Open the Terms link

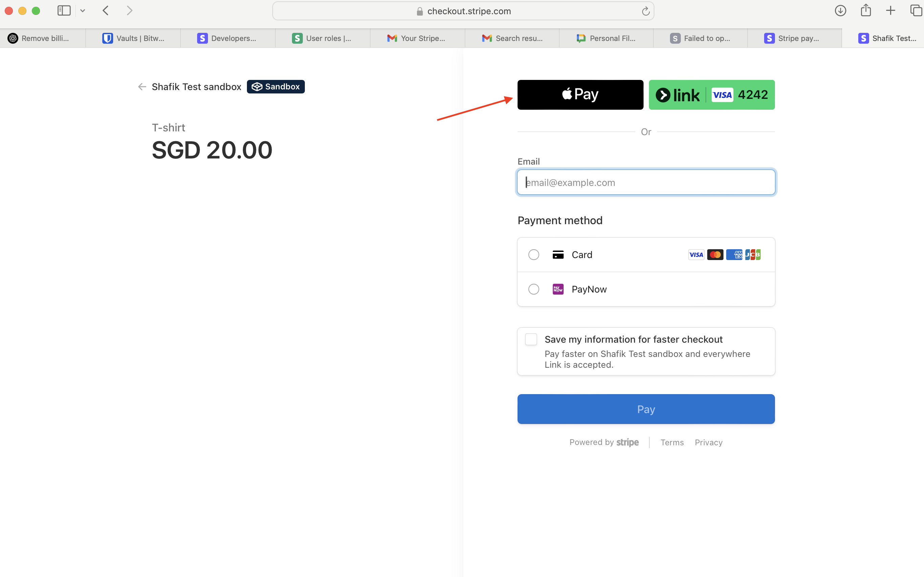tap(672, 442)
